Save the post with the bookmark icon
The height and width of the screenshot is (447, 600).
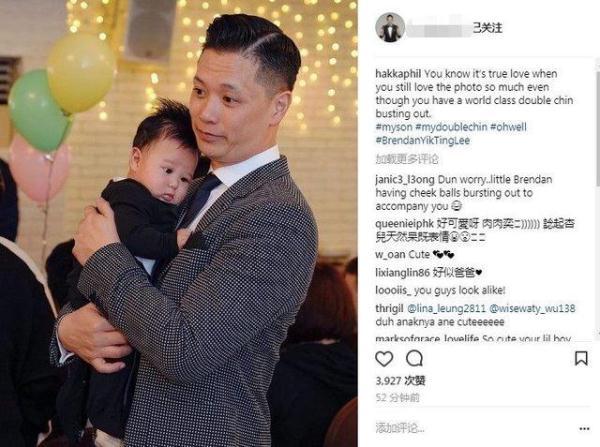pos(581,359)
